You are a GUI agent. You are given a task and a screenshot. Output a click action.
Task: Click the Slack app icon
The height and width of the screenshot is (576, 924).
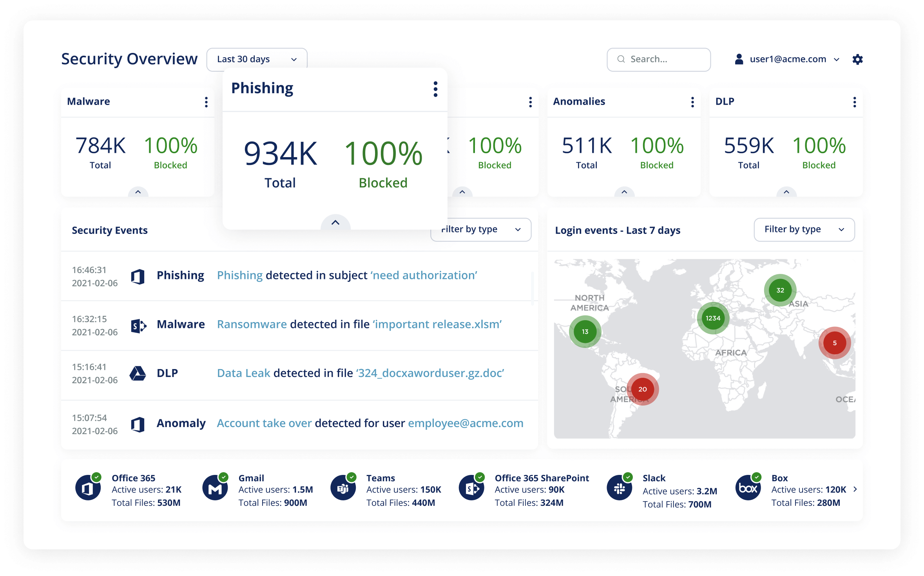[620, 488]
